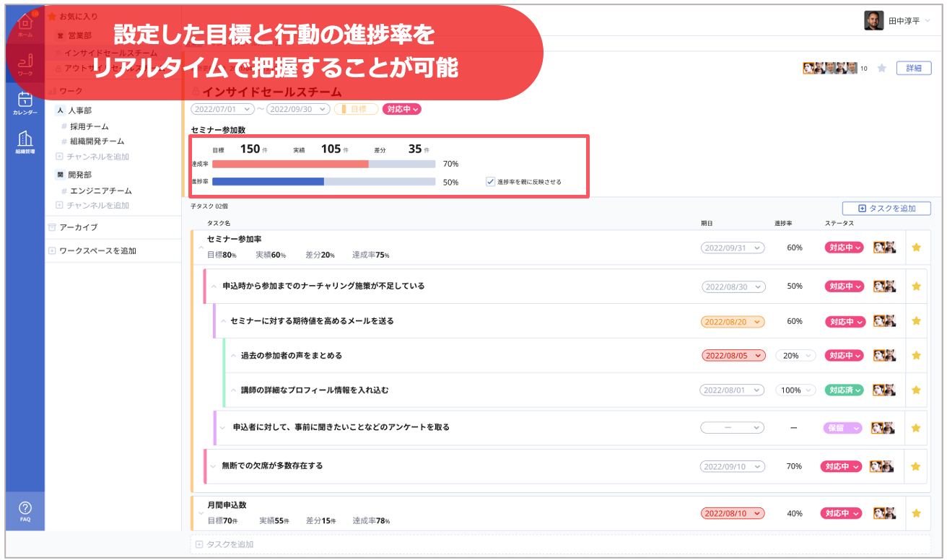Viewport: 947px width, 560px height.
Task: Select エンジニアチーム channel in sidebar
Action: tap(100, 191)
